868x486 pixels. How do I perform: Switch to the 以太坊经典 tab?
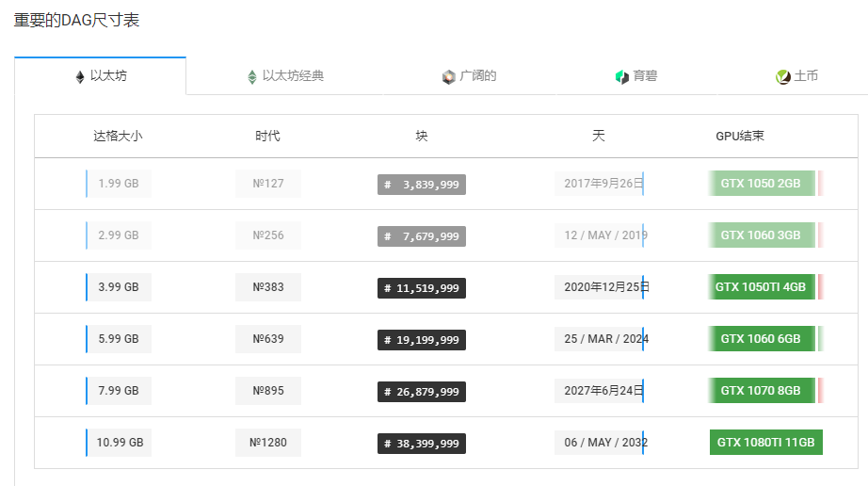(x=285, y=76)
